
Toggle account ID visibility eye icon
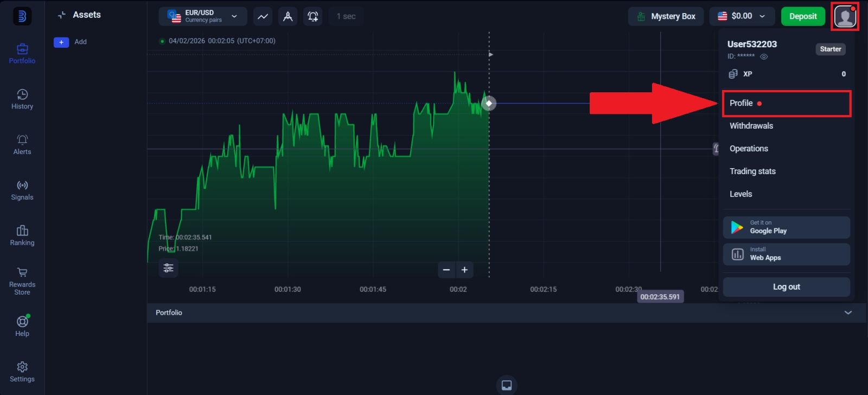coord(764,56)
